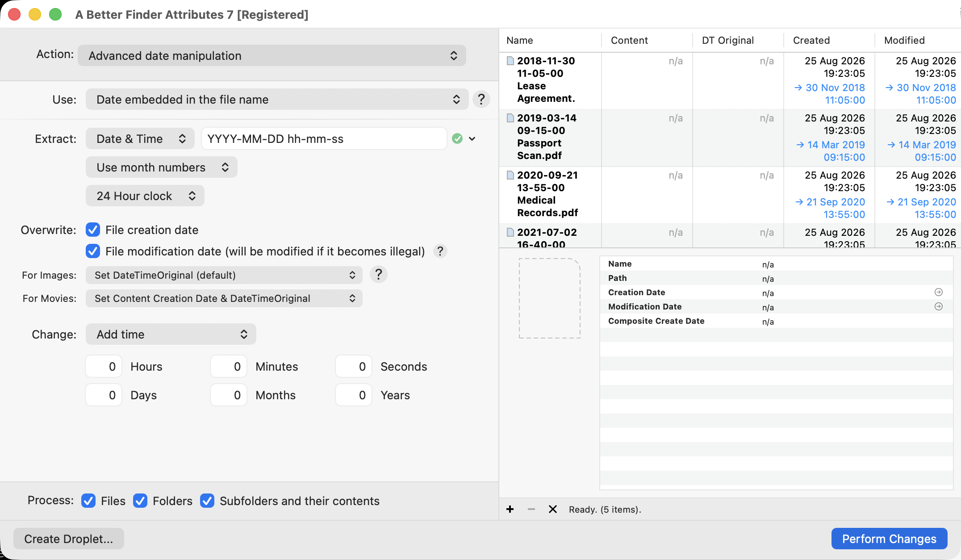Viewport: 961px width, 560px height.
Task: Select the 2020-09-21 Medical Records.pdf file name
Action: [548, 194]
